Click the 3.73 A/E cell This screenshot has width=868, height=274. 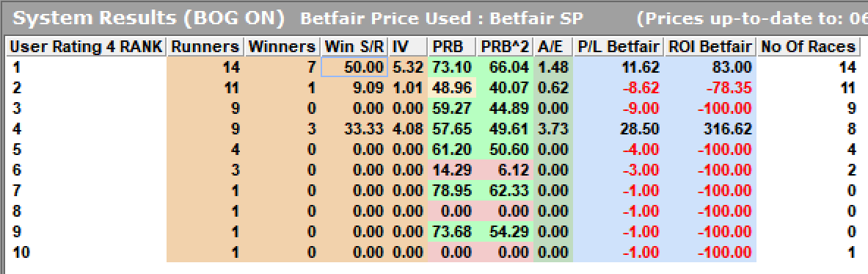coord(553,129)
